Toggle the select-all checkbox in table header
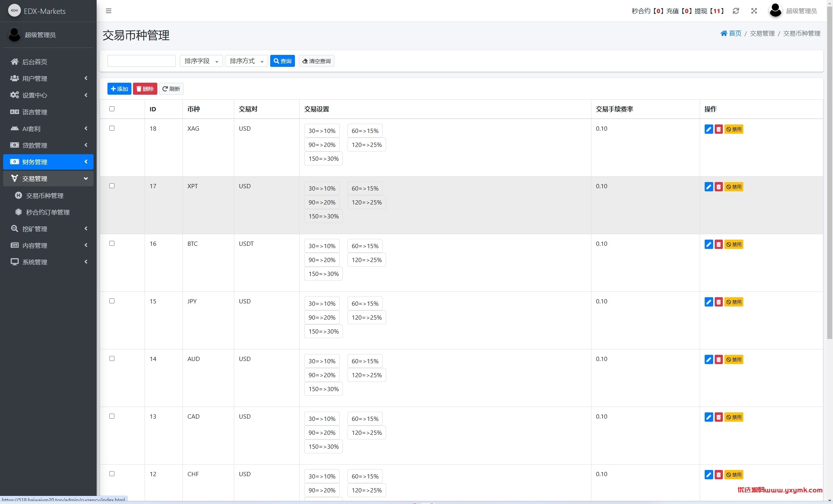The width and height of the screenshot is (833, 504). click(x=112, y=109)
